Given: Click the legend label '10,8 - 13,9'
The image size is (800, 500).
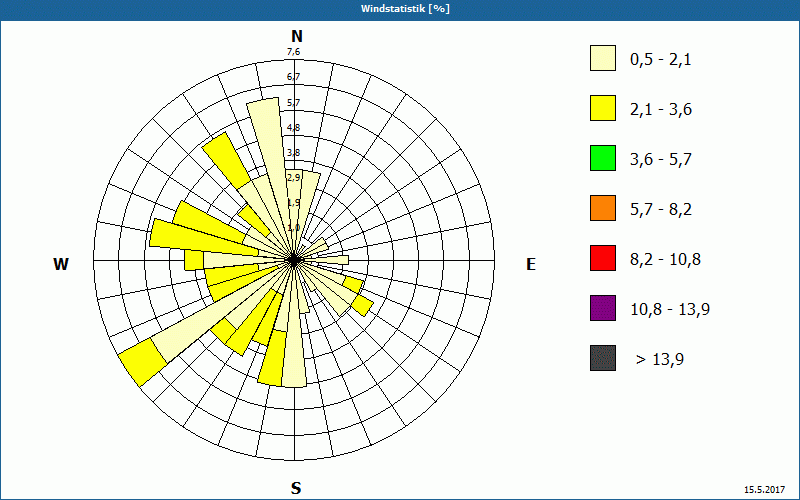Looking at the screenshot, I should pos(670,310).
